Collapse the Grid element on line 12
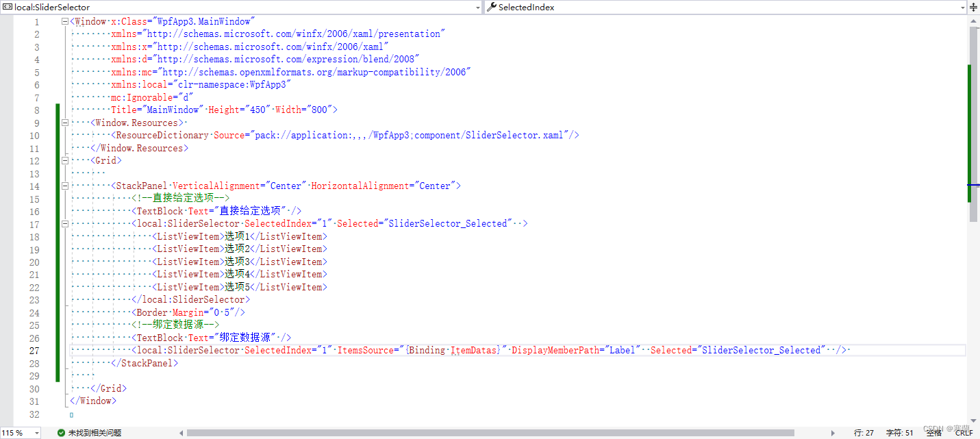The height and width of the screenshot is (439, 980). (x=64, y=160)
